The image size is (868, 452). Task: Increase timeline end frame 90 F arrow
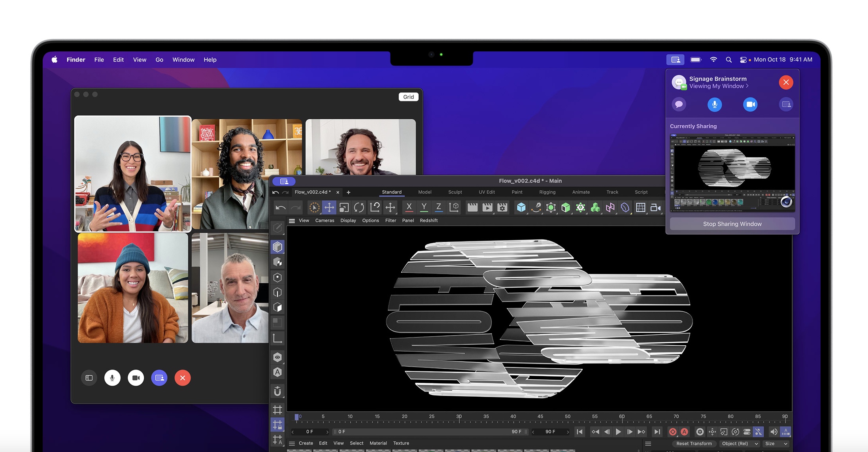pyautogui.click(x=568, y=432)
